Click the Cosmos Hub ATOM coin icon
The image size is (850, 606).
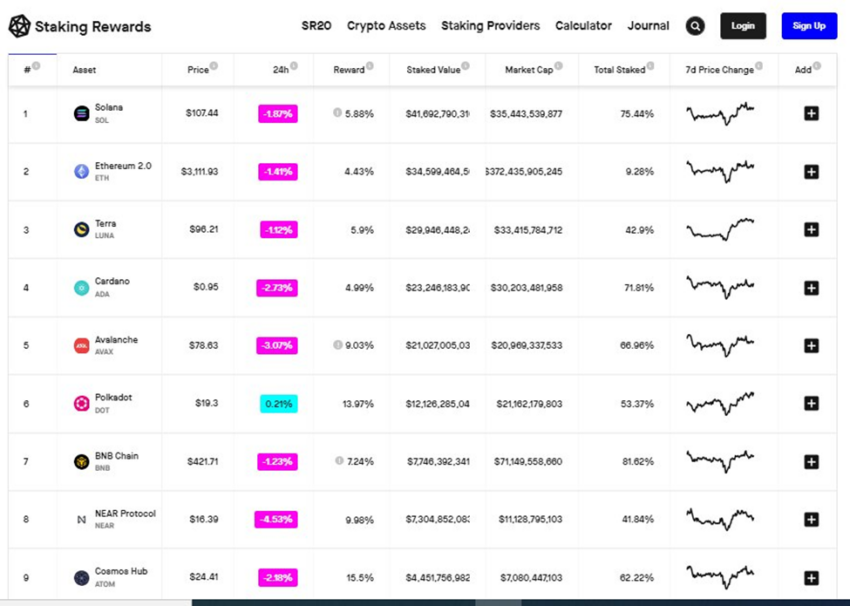pos(81,578)
